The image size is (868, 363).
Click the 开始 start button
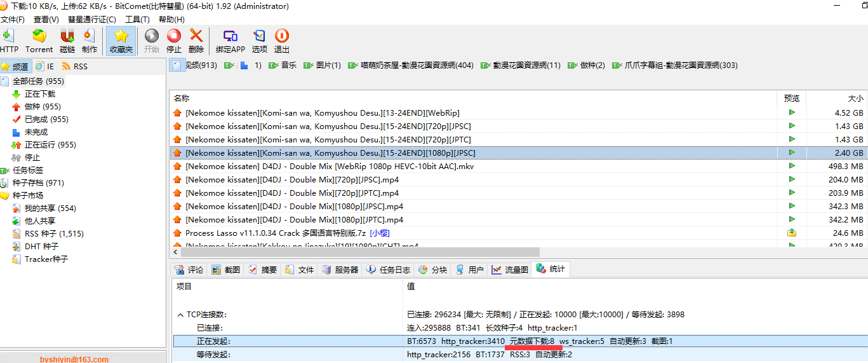coord(152,41)
